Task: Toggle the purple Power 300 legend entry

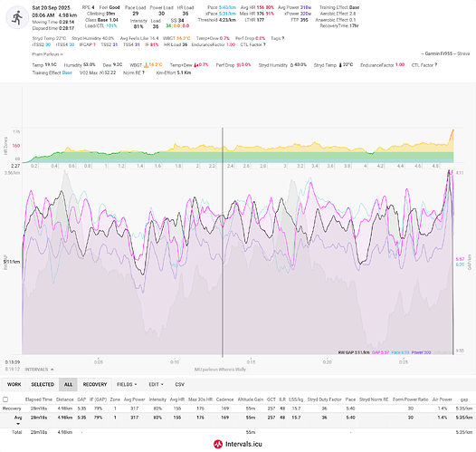Action: tap(421, 352)
